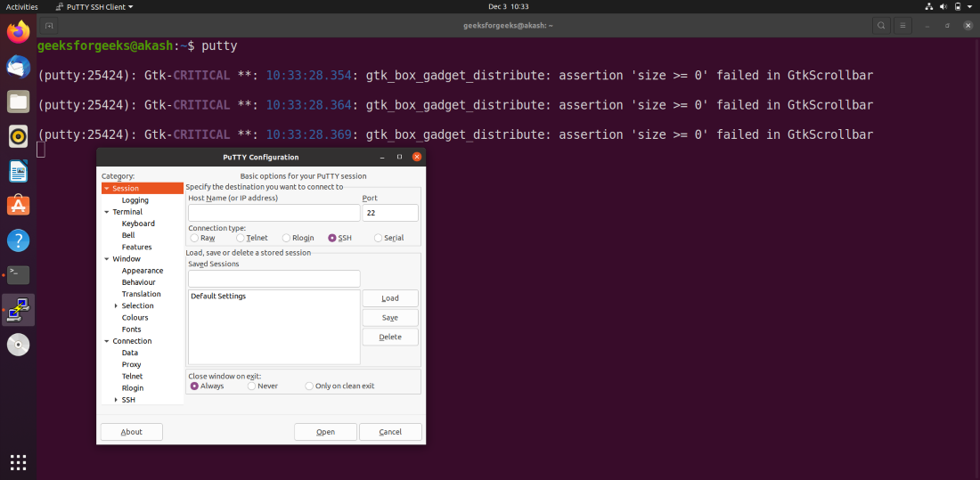Open the PuTTY SSH Client app menu
Viewport: 980px width, 480px height.
94,7
